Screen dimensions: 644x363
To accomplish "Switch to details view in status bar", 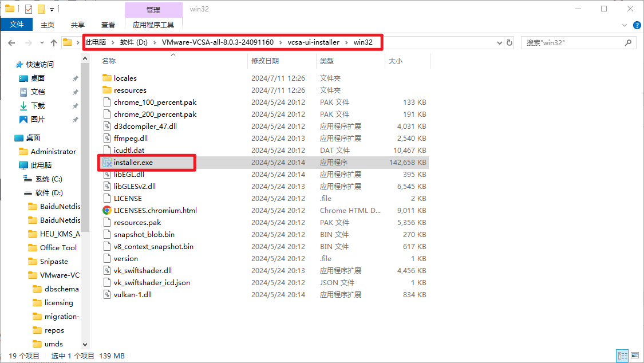I will pos(622,356).
